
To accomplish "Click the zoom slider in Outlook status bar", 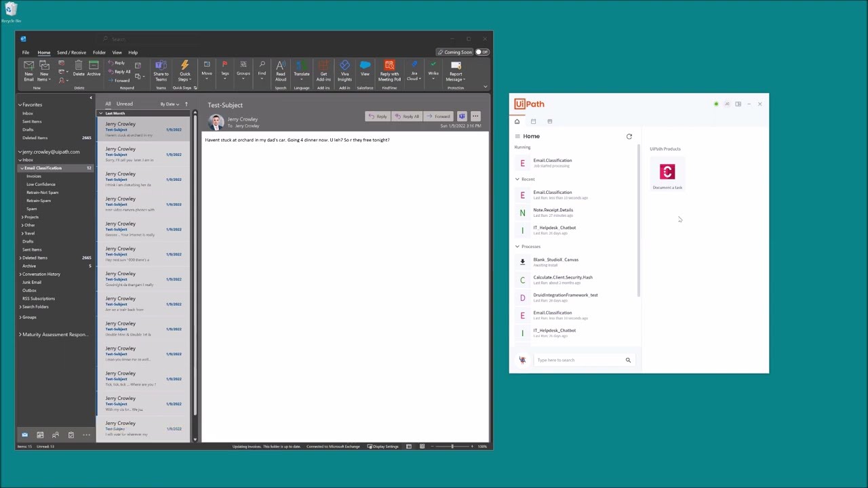I will click(x=452, y=446).
